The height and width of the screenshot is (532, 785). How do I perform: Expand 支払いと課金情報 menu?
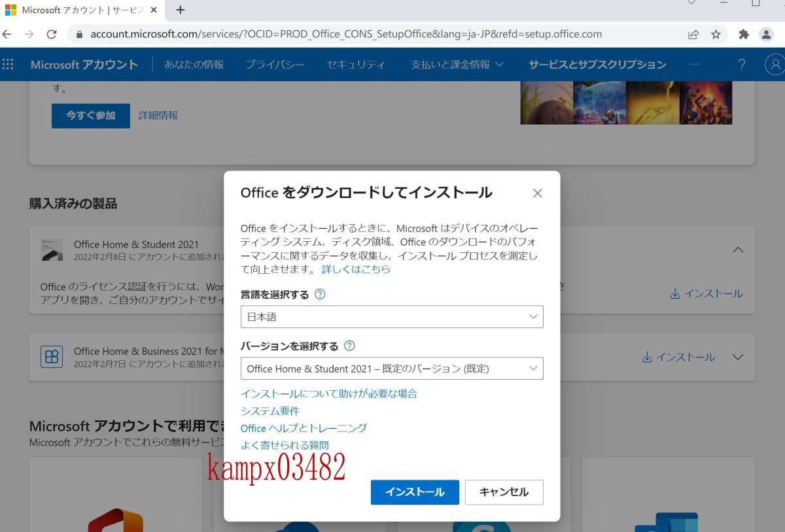[457, 64]
